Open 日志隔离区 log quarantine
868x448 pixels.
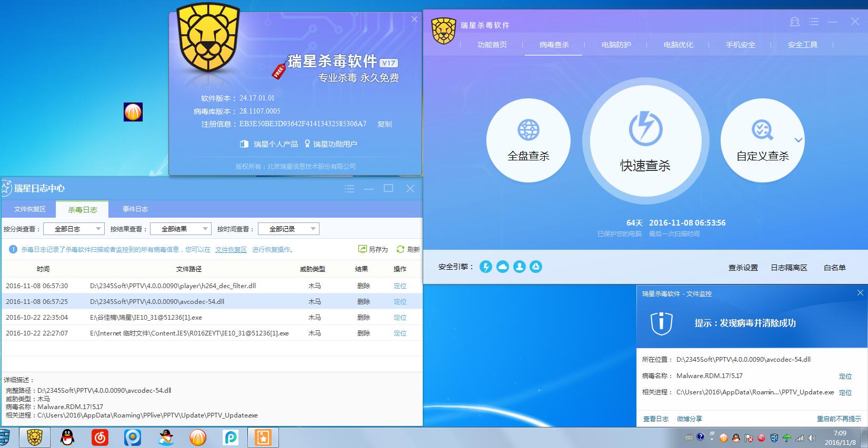click(789, 268)
